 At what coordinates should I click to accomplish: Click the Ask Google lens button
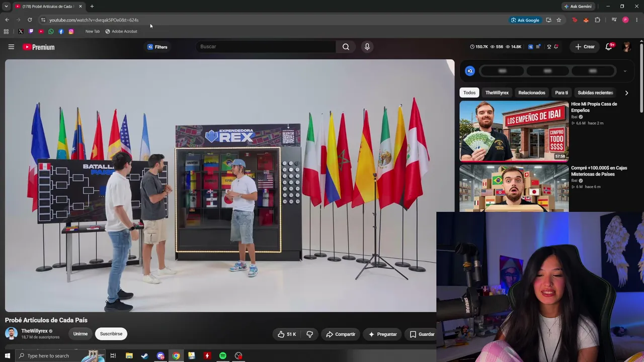point(525,20)
